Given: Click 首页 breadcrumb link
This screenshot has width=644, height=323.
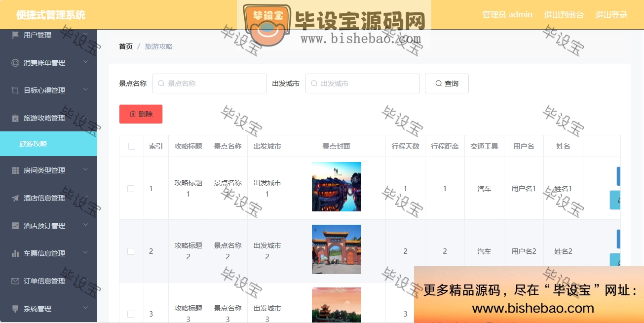Looking at the screenshot, I should pyautogui.click(x=126, y=46).
